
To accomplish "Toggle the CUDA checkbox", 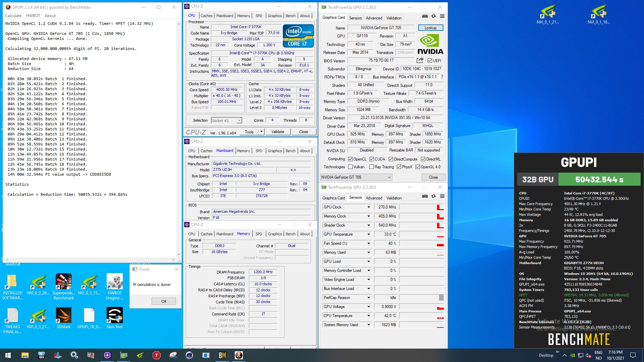I will pyautogui.click(x=372, y=159).
